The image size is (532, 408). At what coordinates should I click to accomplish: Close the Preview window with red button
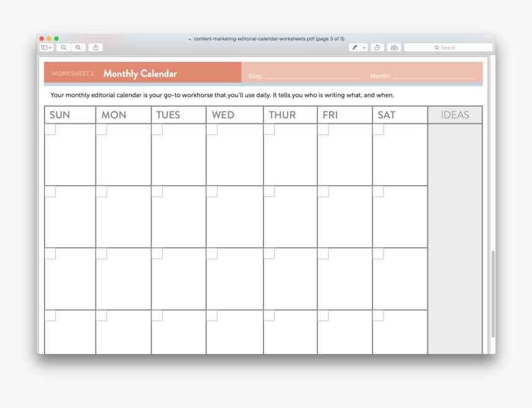tap(41, 39)
